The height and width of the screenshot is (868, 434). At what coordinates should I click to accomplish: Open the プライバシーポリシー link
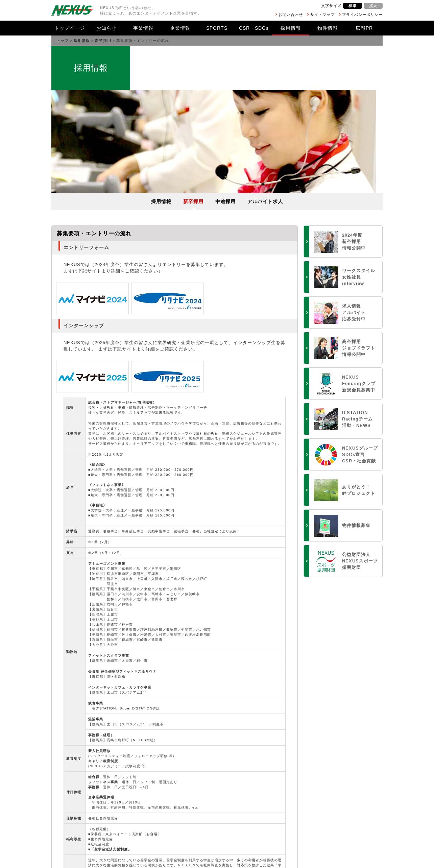(362, 15)
